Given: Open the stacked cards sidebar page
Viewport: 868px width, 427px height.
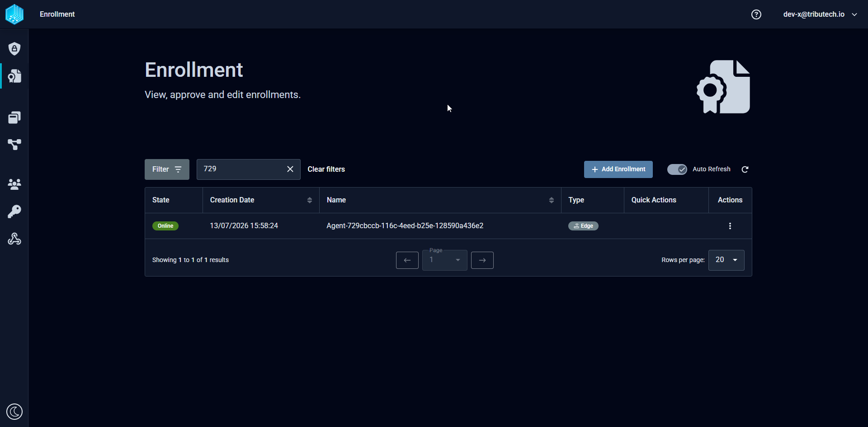Looking at the screenshot, I should tap(14, 117).
